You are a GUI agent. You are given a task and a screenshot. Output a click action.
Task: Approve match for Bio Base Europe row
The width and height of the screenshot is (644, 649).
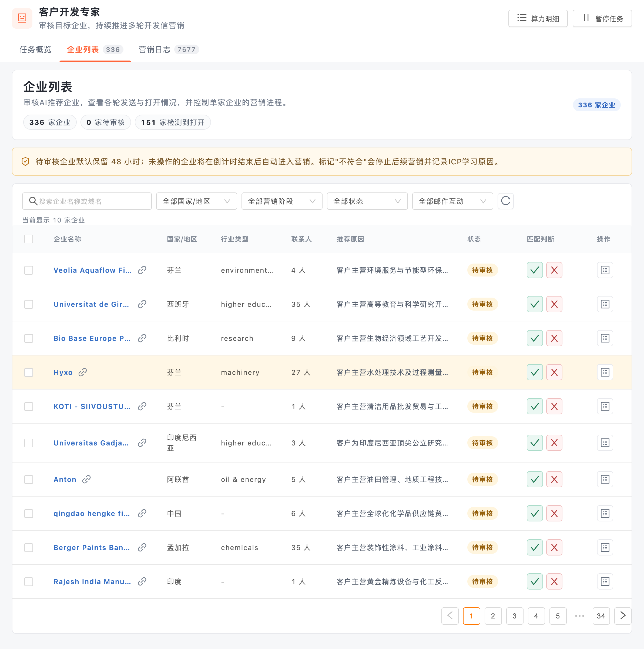pyautogui.click(x=535, y=338)
